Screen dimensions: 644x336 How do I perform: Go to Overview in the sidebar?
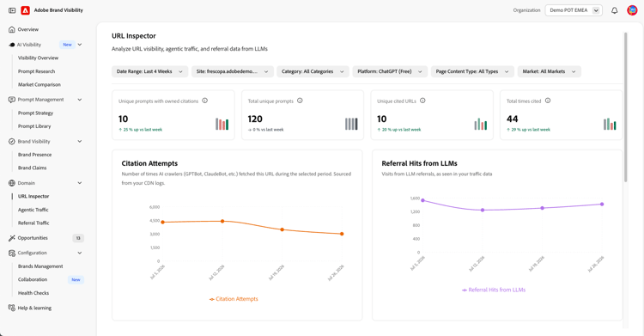tap(28, 29)
